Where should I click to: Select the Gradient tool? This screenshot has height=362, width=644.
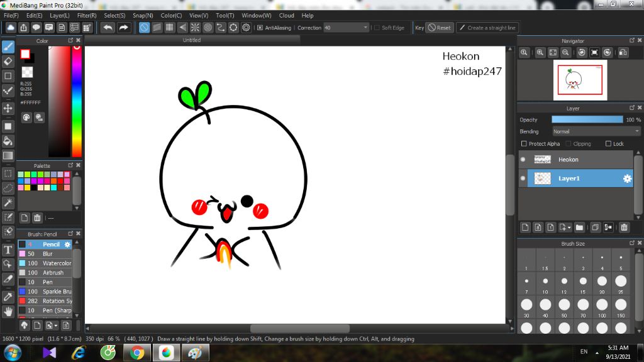pyautogui.click(x=8, y=156)
